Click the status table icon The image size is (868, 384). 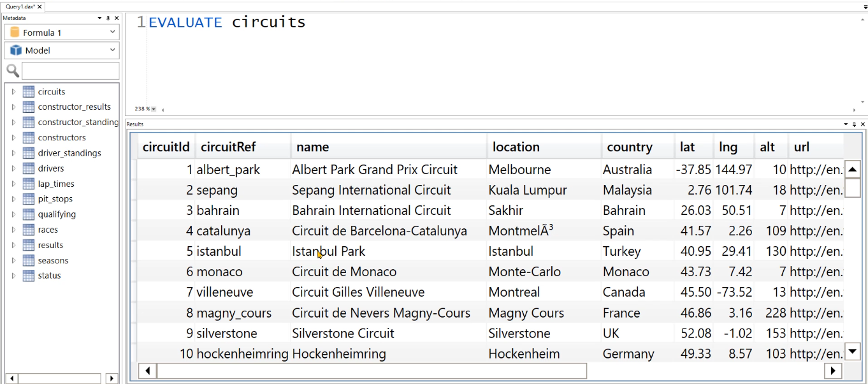(28, 276)
